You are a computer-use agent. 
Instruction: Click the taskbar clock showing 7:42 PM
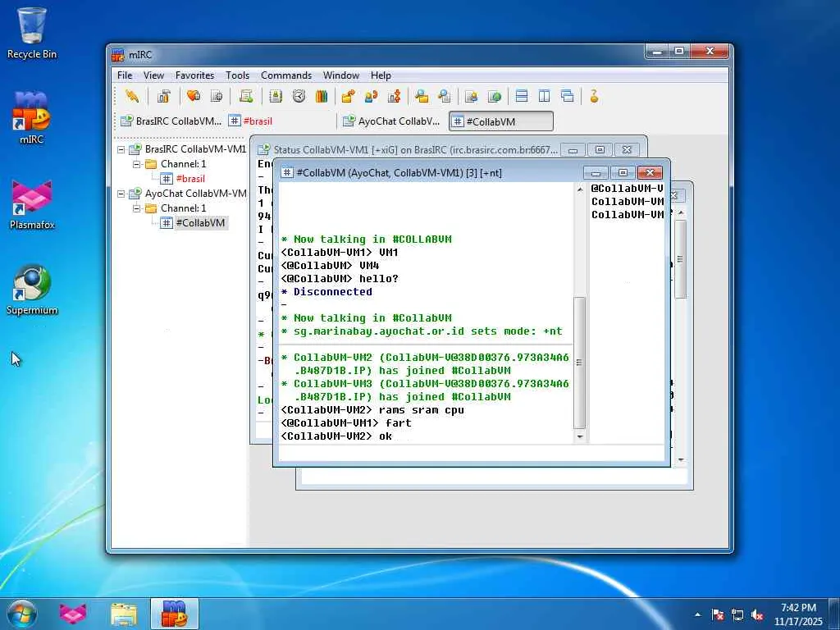[798, 614]
